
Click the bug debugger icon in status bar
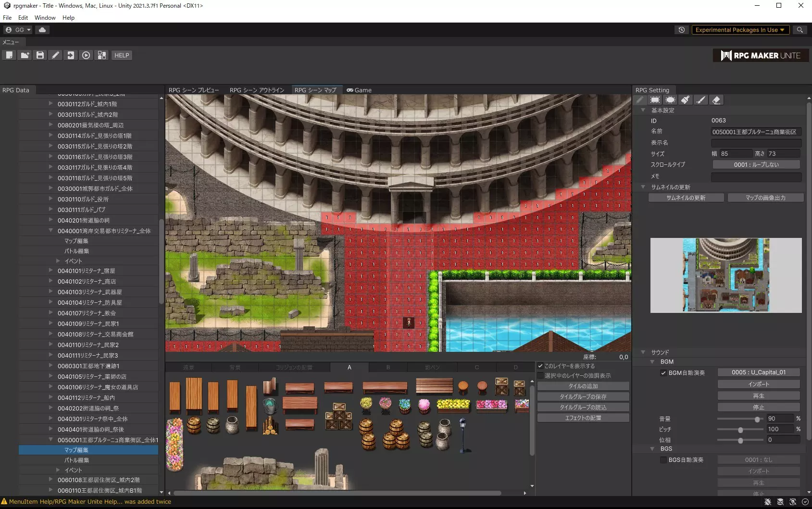pos(768,502)
